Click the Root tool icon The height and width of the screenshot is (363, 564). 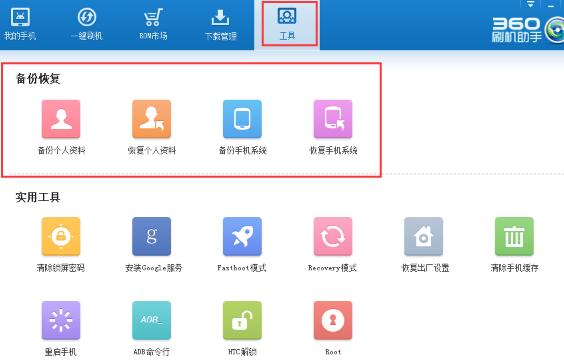pos(333,321)
